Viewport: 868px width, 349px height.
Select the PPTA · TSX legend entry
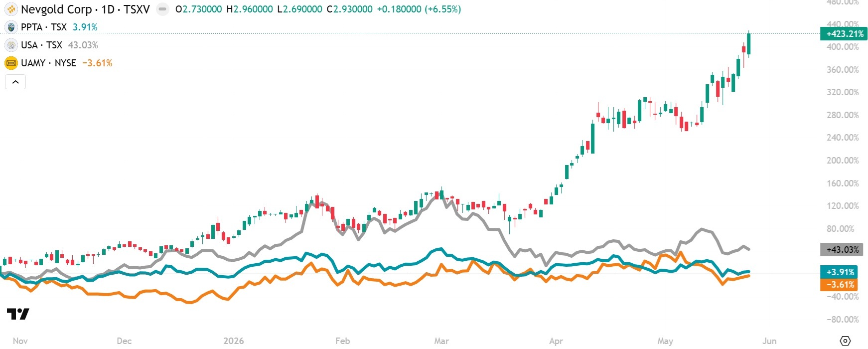[44, 27]
